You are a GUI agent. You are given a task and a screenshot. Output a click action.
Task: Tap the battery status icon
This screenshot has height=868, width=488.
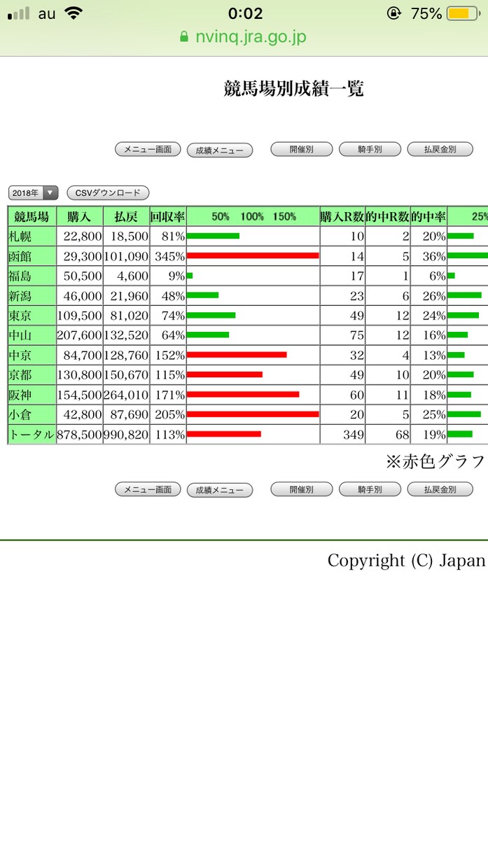pyautogui.click(x=463, y=13)
